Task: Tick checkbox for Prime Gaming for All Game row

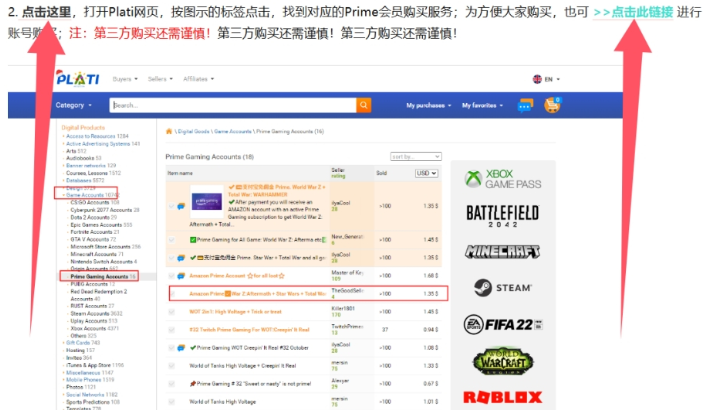Action: [x=171, y=240]
